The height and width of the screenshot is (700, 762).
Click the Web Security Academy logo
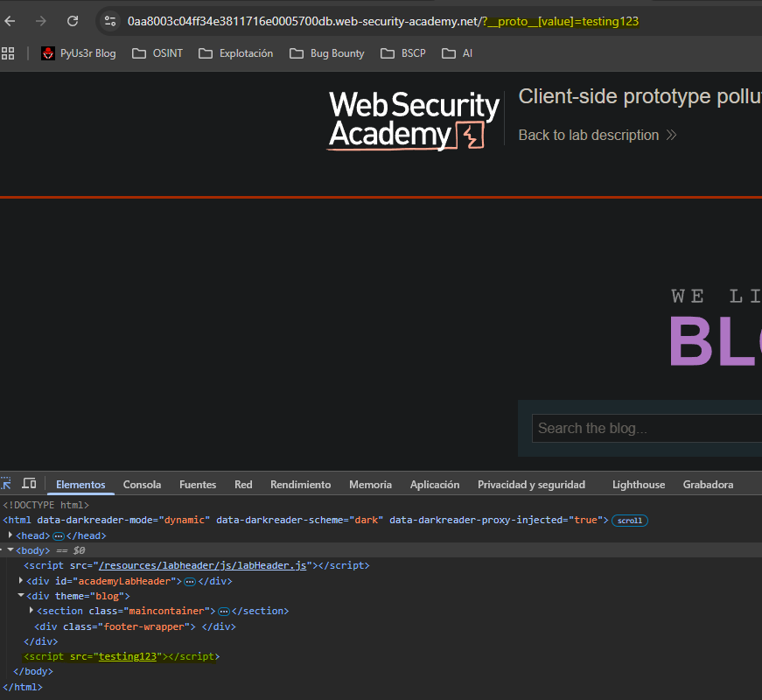coord(413,120)
